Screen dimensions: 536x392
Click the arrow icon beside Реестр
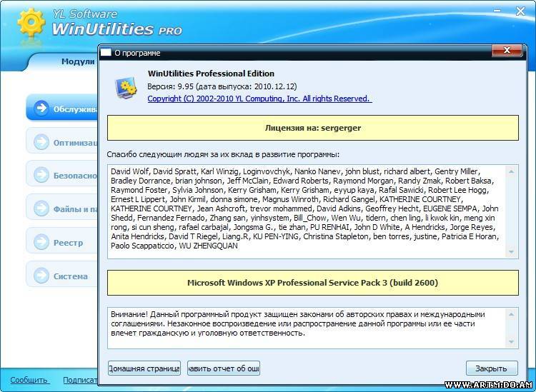[x=41, y=242]
